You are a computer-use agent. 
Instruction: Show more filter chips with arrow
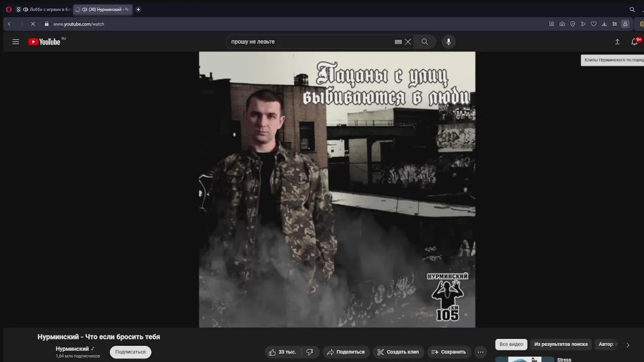[x=628, y=345]
